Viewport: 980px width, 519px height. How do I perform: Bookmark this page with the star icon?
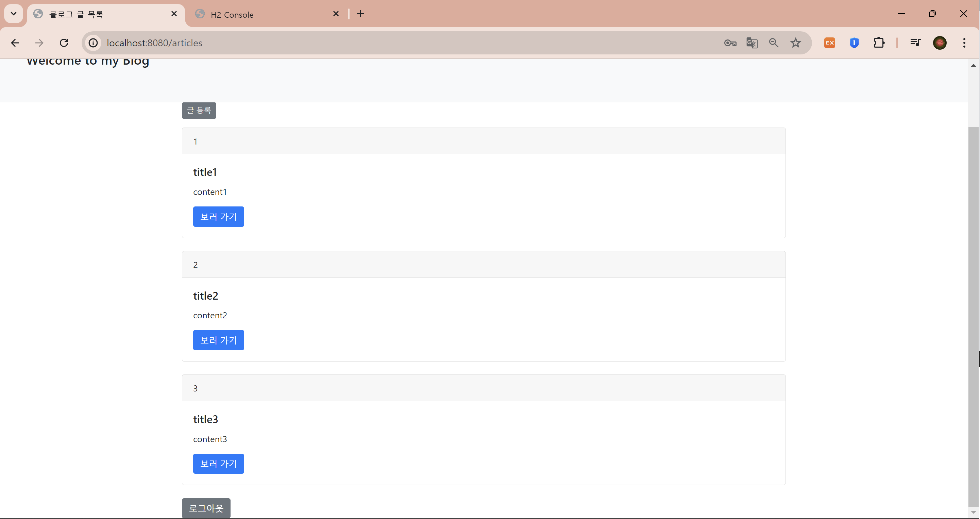tap(795, 43)
